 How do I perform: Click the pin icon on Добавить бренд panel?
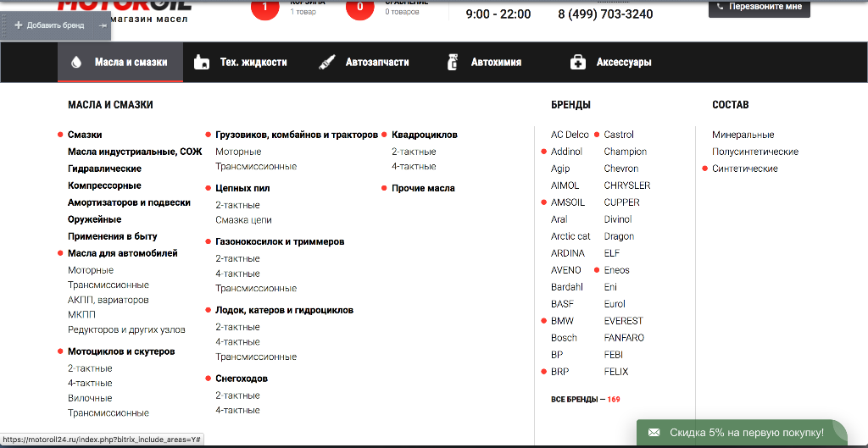(103, 25)
